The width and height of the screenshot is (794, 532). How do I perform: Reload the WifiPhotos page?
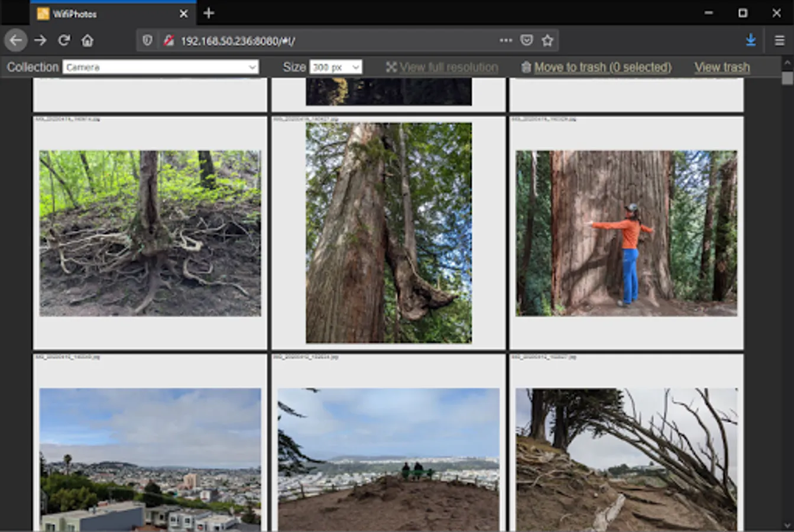click(x=64, y=40)
